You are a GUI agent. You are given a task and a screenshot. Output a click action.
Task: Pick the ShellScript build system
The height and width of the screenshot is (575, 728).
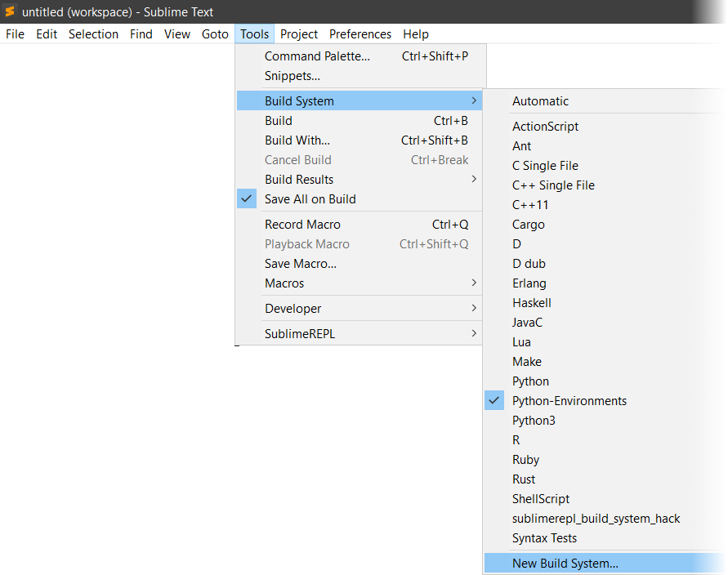pos(539,498)
